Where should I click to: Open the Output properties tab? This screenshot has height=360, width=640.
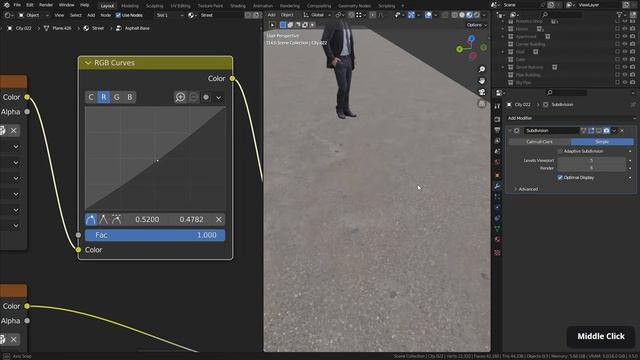[x=497, y=130]
